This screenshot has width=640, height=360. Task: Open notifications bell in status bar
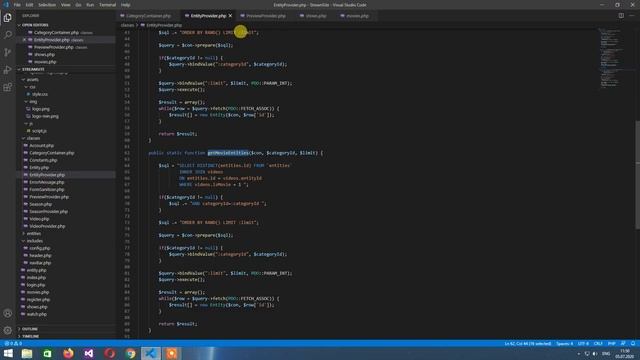pos(633,344)
